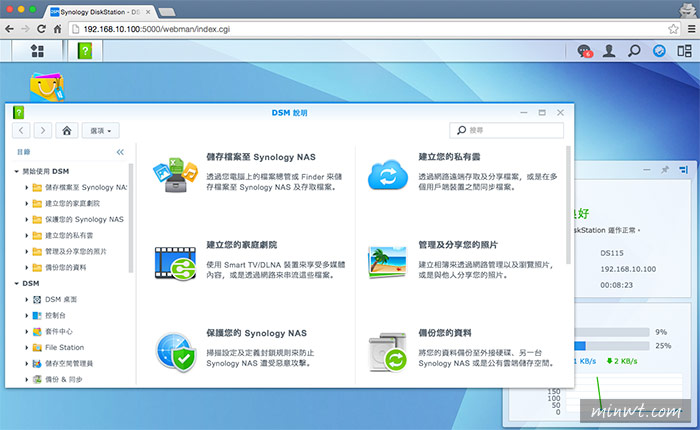Open the user options person icon
Screen dimensions: 700x430
click(609, 51)
